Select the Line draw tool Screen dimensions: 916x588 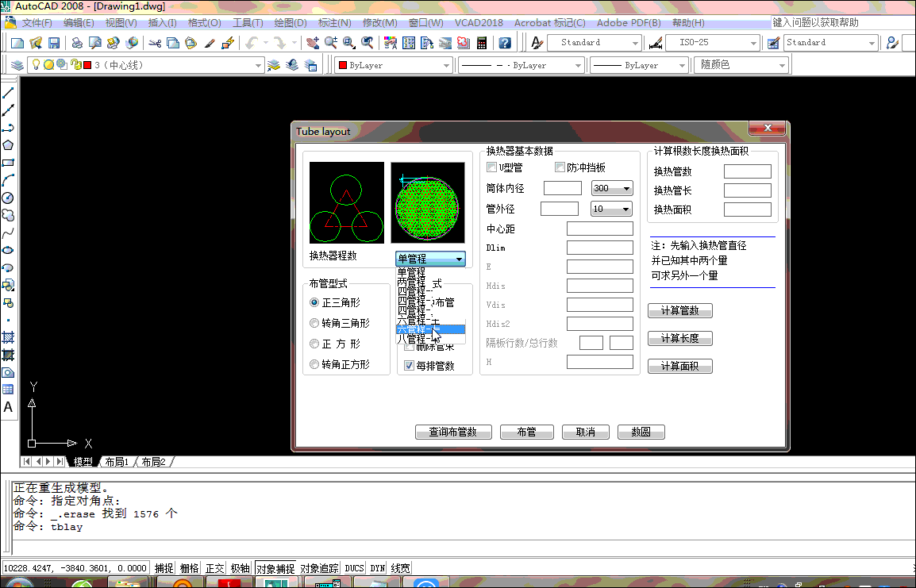click(x=8, y=93)
